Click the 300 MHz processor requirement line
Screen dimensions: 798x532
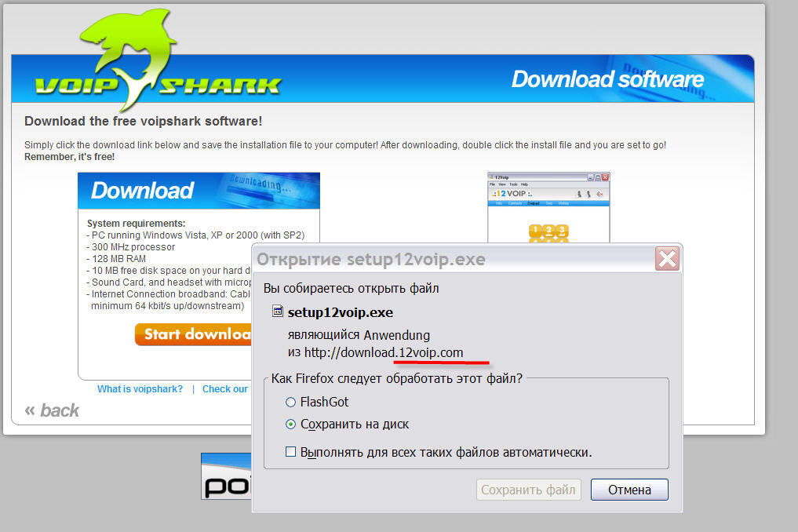[x=131, y=247]
